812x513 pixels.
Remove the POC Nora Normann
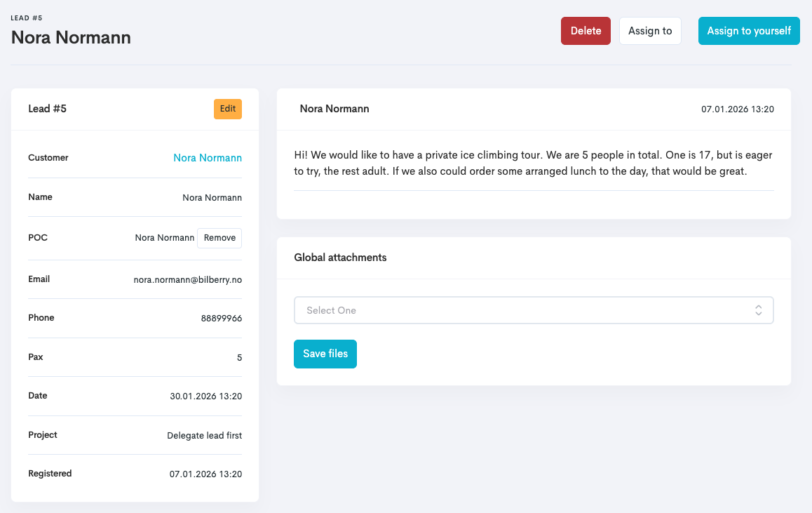tap(219, 238)
